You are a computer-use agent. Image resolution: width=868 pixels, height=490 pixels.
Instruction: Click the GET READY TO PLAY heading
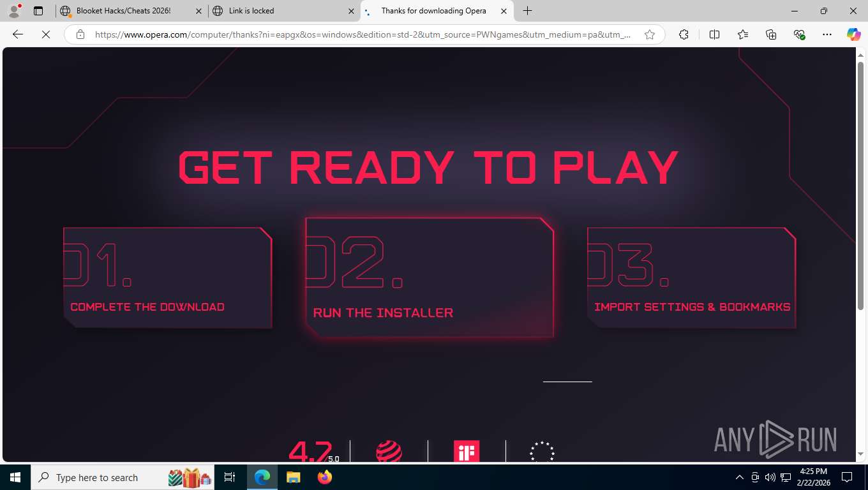(428, 167)
